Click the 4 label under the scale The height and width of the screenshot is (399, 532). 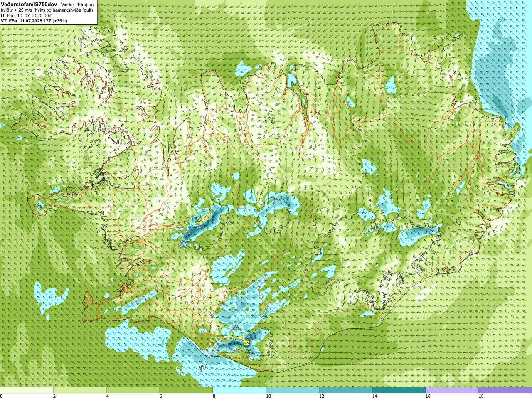[108, 396]
